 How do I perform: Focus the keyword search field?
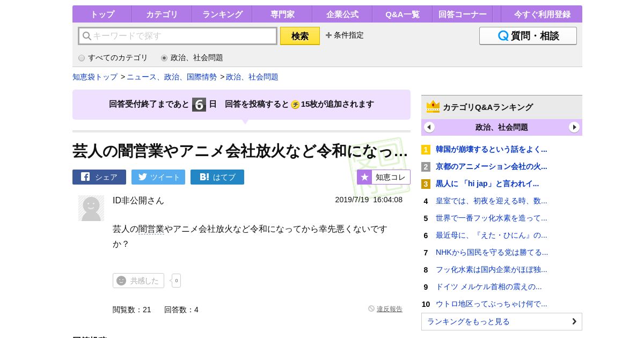(178, 36)
